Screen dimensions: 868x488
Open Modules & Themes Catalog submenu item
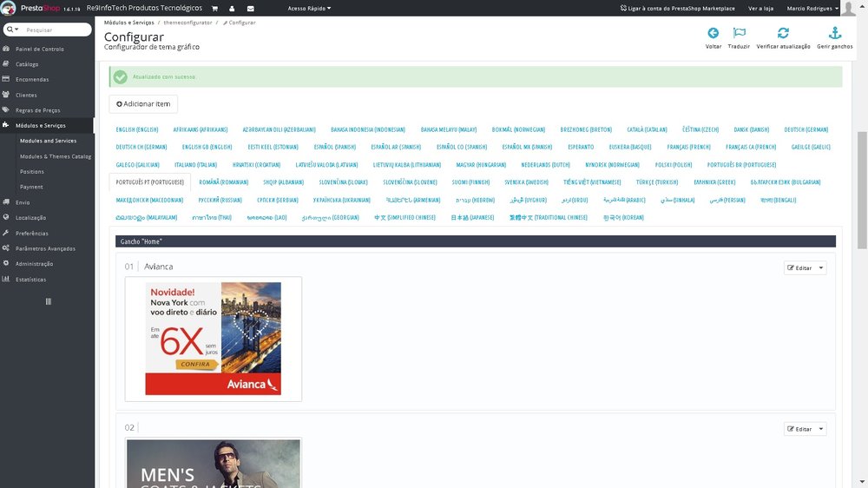[56, 156]
